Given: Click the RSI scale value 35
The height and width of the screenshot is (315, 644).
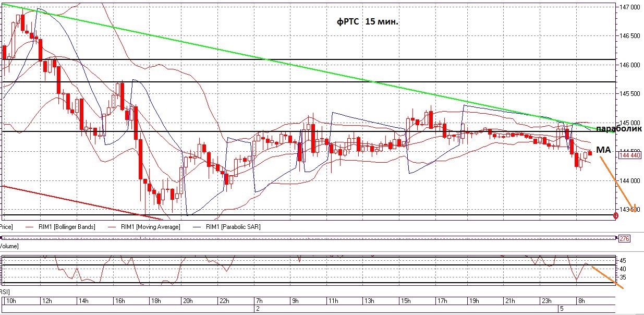Looking at the screenshot, I should coord(622,278).
